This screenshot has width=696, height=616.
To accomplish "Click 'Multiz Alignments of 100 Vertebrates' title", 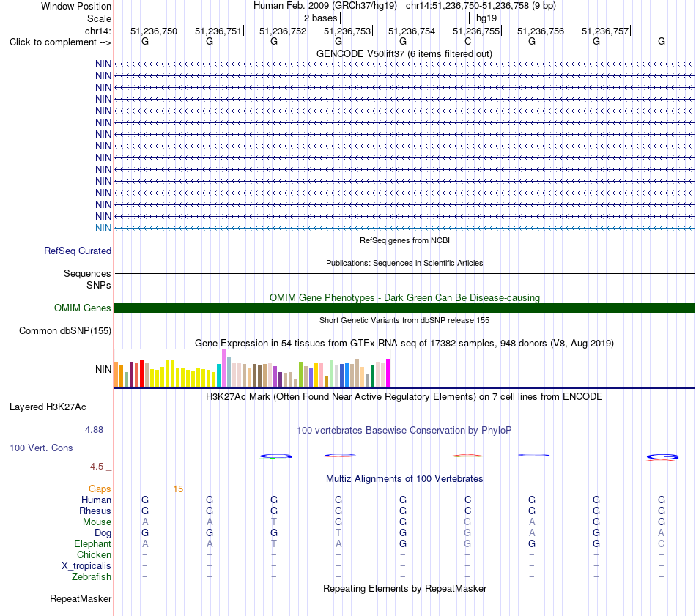I will [x=404, y=479].
